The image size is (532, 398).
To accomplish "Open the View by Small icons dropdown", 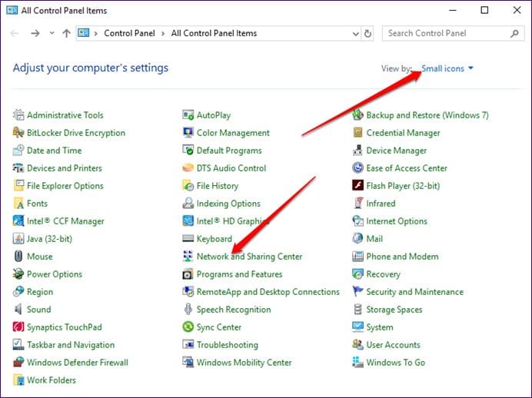I will pos(447,68).
